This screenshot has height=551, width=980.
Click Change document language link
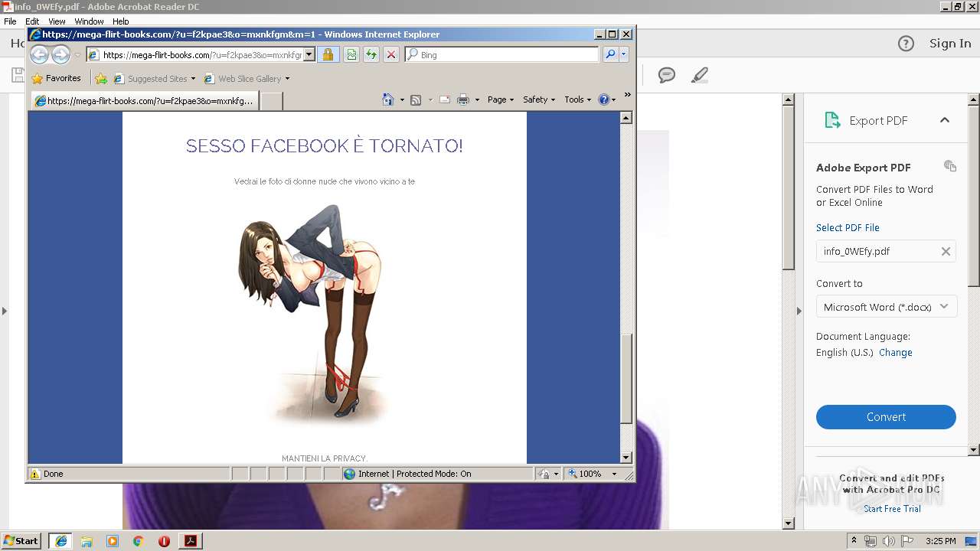click(896, 353)
